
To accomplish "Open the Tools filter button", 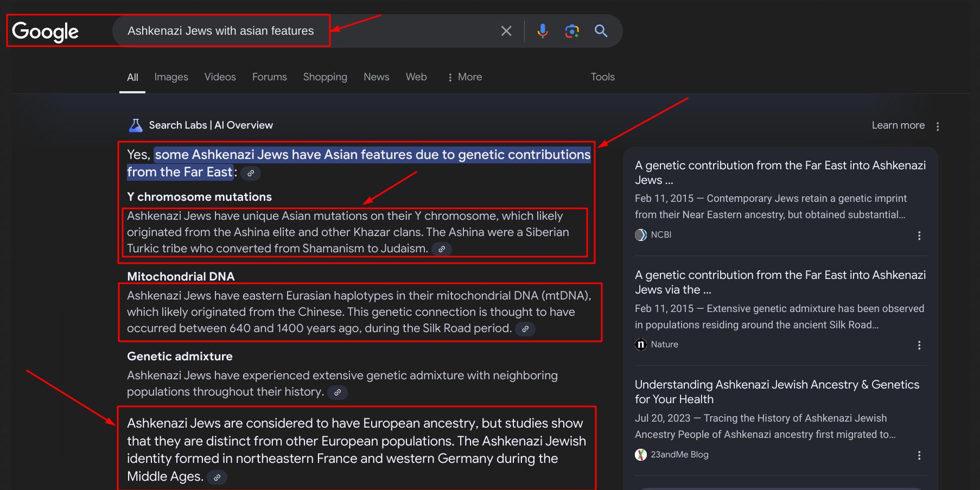I will (602, 77).
